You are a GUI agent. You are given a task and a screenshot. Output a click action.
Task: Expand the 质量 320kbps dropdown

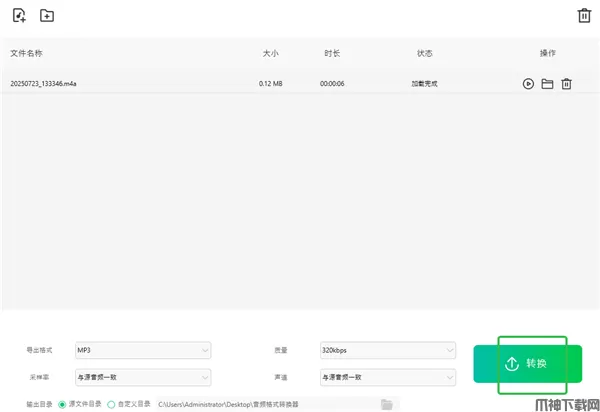[x=384, y=350]
